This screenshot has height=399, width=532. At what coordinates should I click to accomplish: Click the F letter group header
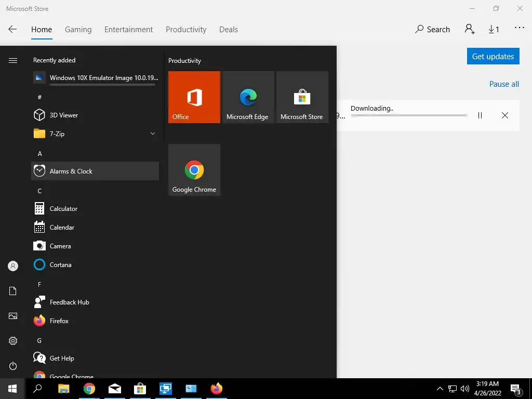[39, 284]
